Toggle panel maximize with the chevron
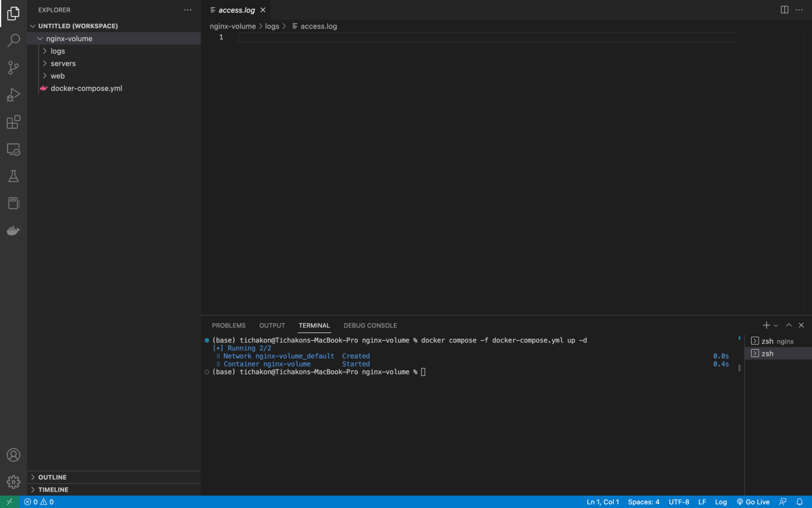 pyautogui.click(x=788, y=325)
